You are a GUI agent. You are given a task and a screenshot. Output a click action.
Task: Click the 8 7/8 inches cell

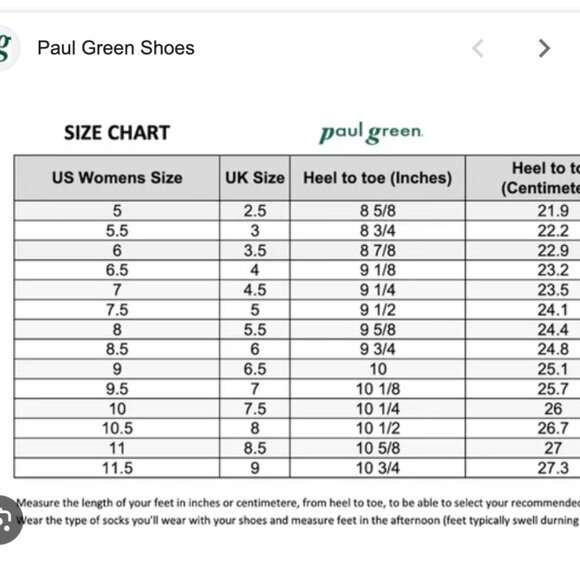pyautogui.click(x=378, y=250)
